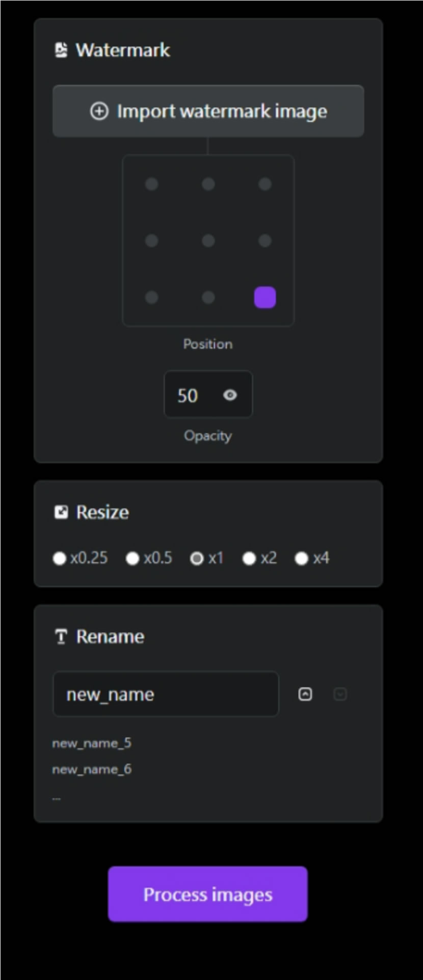423x980 pixels.
Task: Set watermark position to center dot
Action: [x=208, y=241]
